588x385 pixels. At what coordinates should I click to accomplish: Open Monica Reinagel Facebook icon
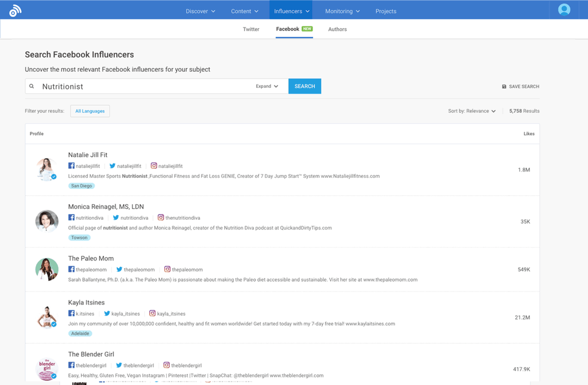tap(71, 217)
